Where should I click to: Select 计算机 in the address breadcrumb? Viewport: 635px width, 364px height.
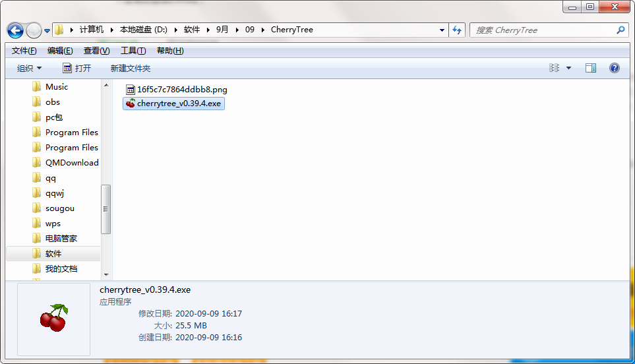point(92,30)
